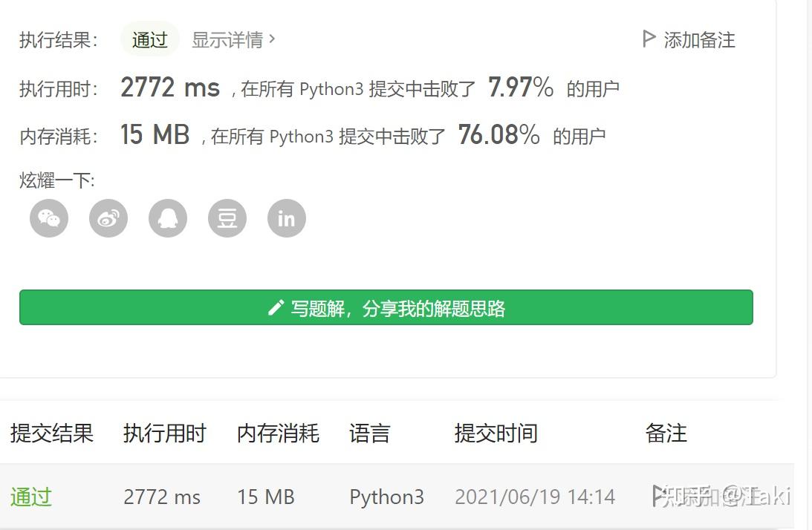Select the 内存消耗 column header
812x530 pixels.
(278, 433)
